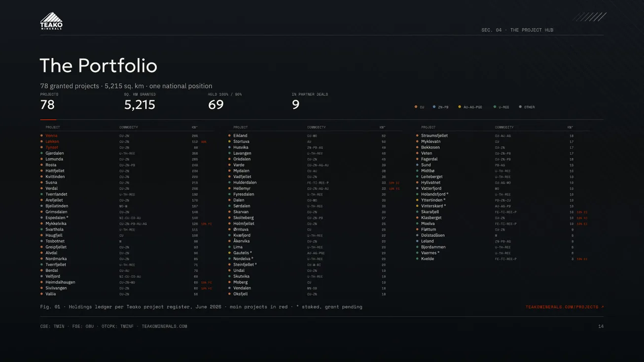644x362 pixels.
Task: Click the Fyresdalen project name
Action: coord(244,195)
